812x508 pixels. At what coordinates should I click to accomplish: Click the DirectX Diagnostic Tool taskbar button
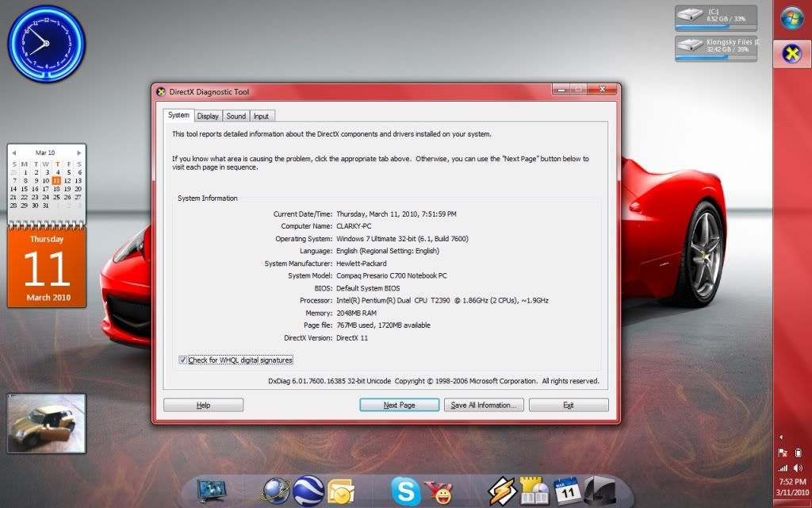tap(792, 53)
